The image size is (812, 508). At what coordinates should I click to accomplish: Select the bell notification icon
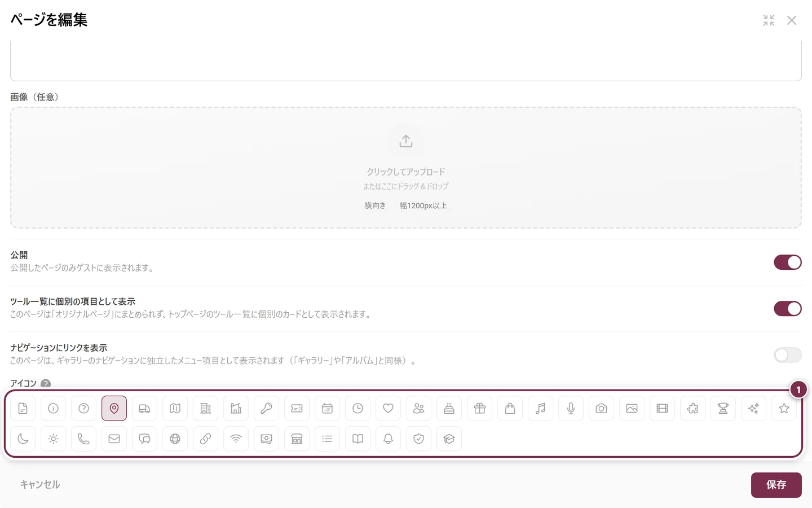pos(388,439)
